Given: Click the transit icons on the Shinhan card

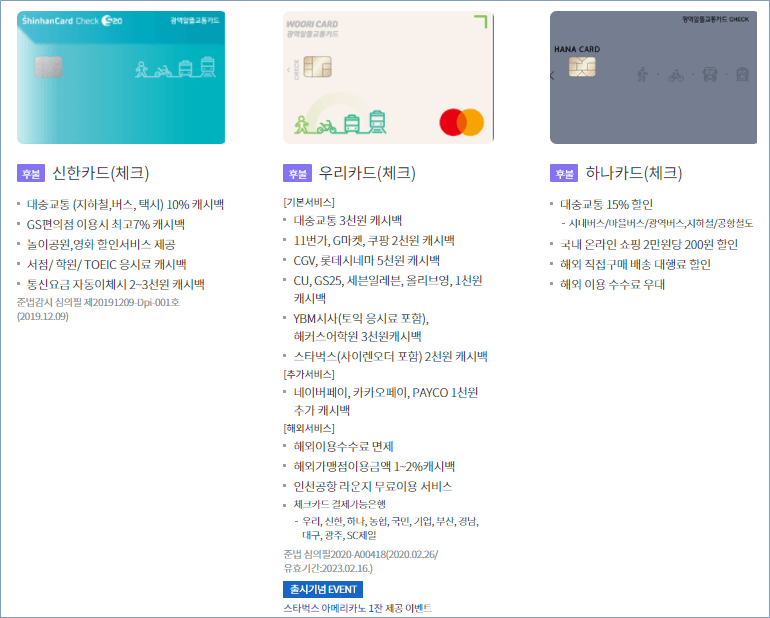Looking at the screenshot, I should [175, 68].
